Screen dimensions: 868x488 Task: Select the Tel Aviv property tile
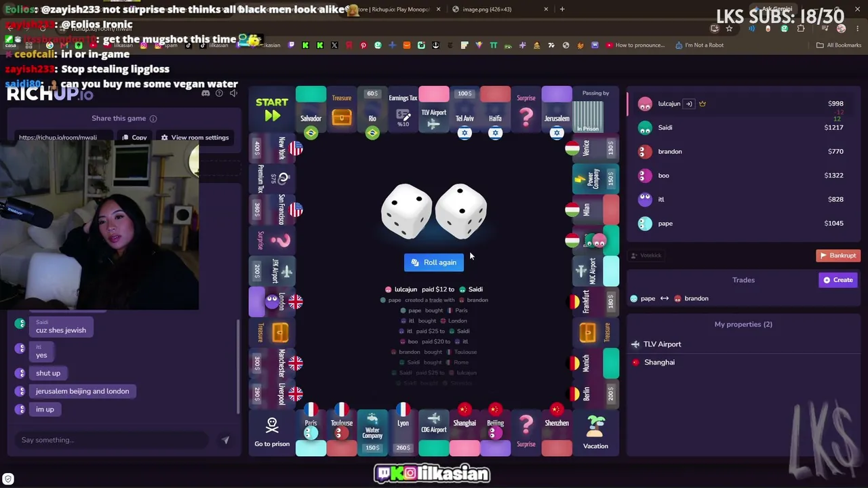465,114
